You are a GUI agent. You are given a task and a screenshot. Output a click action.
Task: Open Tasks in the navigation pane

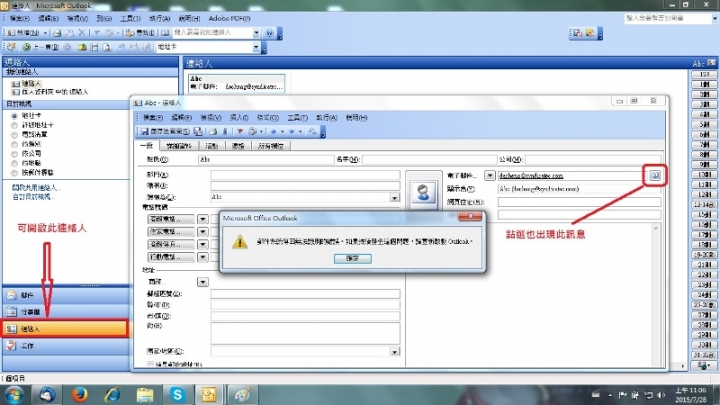pyautogui.click(x=66, y=346)
